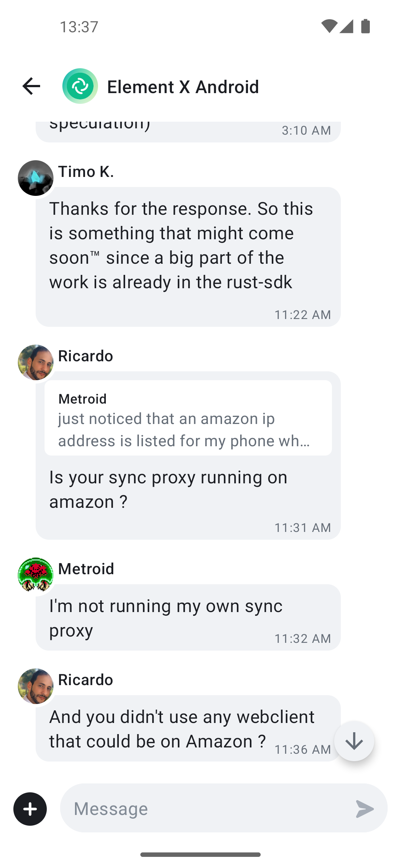Jump to bottom with down-arrow button
Viewport: 401px width, 868px height.
[354, 741]
